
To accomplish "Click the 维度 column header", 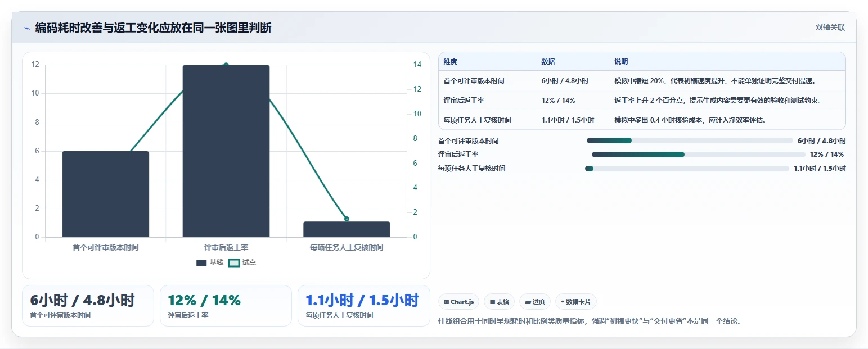I will click(x=450, y=62).
